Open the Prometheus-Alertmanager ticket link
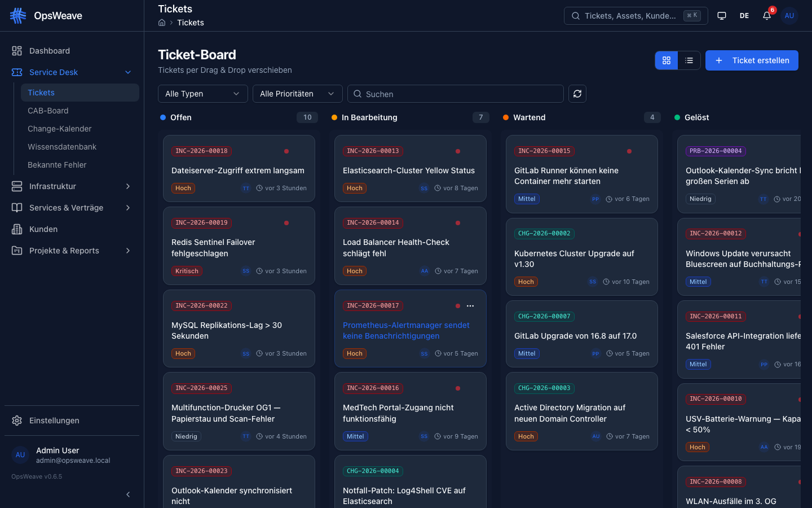Screen dimensions: 812x508 pyautogui.click(x=406, y=330)
